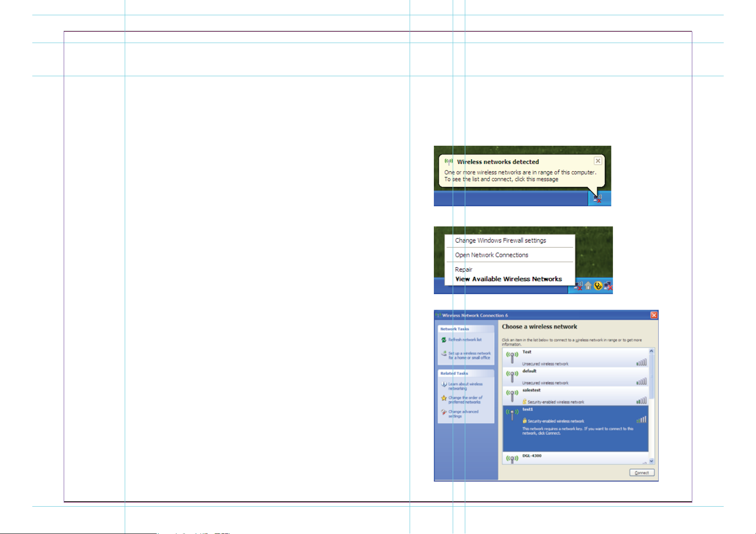The width and height of the screenshot is (756, 534).
Task: Click signal strength bars of Test network
Action: point(641,362)
